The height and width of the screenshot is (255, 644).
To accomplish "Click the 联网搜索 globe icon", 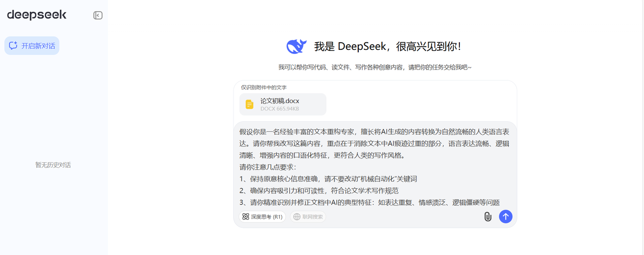I will [297, 217].
